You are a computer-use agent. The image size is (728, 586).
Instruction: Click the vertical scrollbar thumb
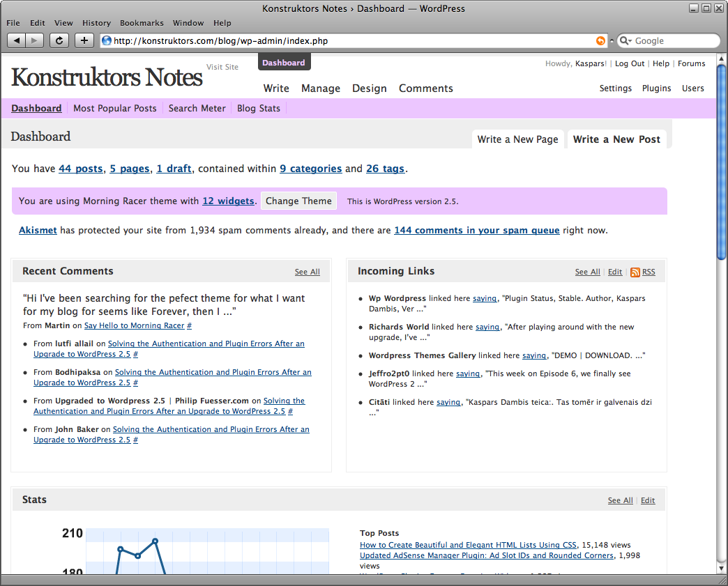[722, 160]
